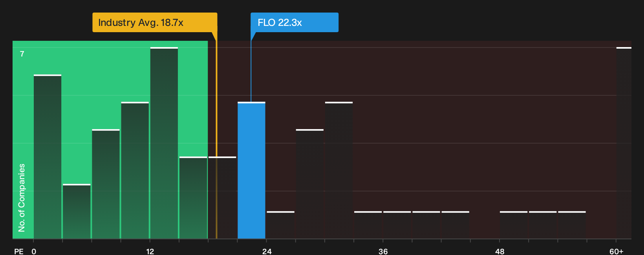Click the yellow industry average marker line

tap(216, 135)
